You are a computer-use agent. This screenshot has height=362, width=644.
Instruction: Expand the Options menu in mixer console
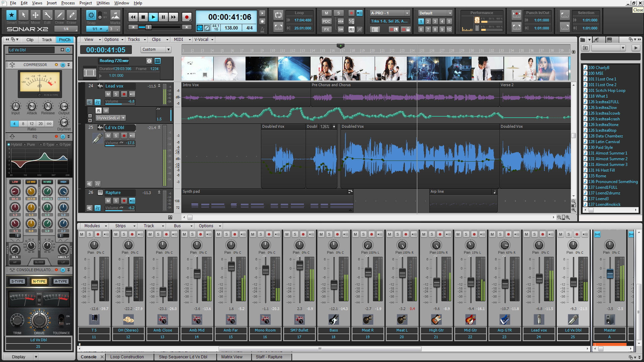pos(206,226)
